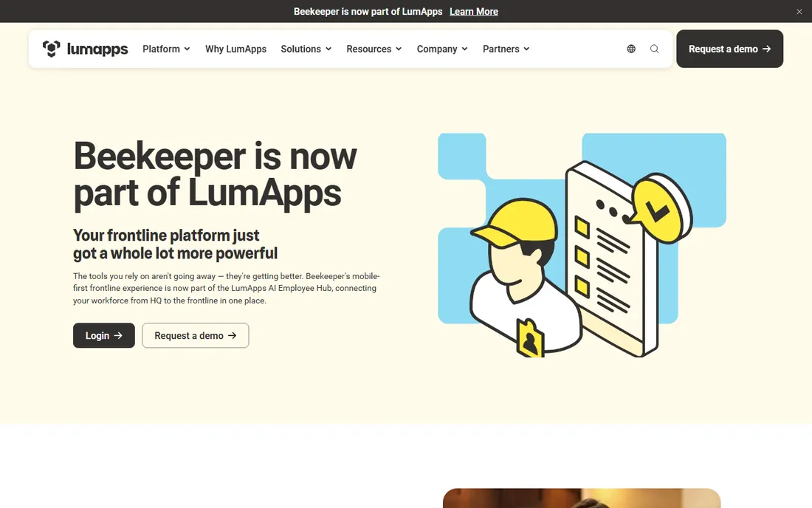The height and width of the screenshot is (508, 812).
Task: Expand the Solutions chevron
Action: [328, 49]
